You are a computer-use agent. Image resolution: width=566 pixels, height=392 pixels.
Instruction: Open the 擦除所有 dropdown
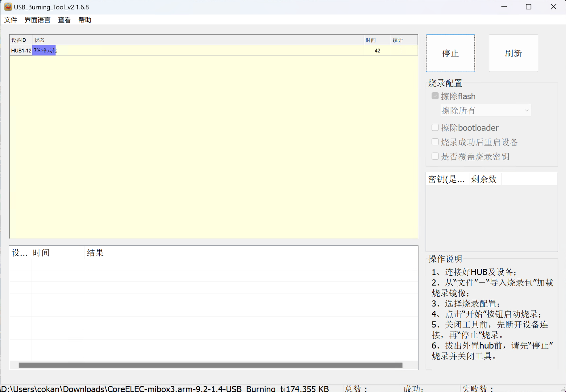(x=485, y=110)
